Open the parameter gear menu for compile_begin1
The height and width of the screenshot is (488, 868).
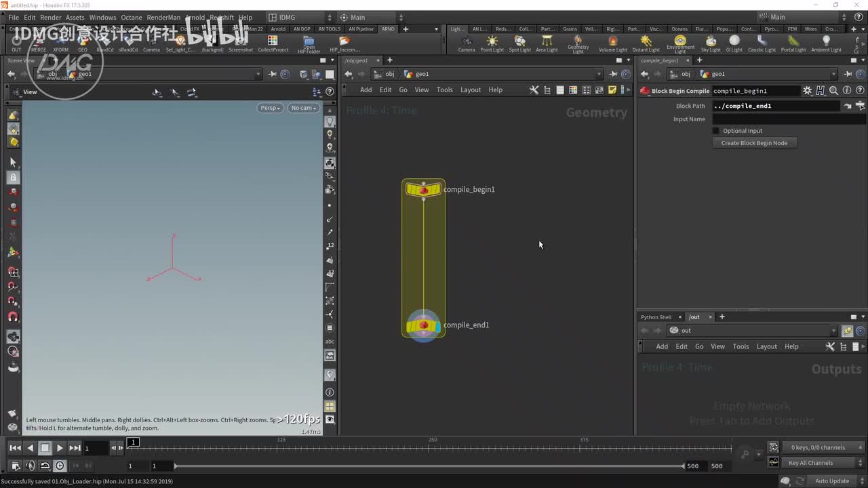(807, 91)
